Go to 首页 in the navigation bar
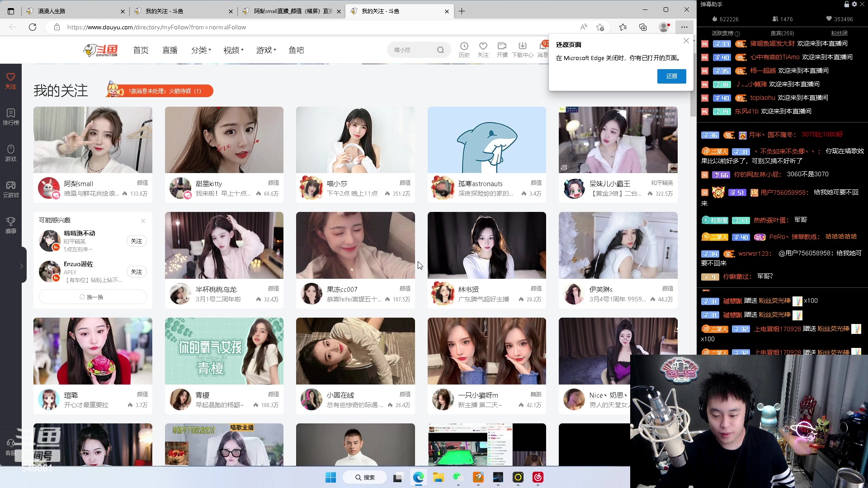This screenshot has width=868, height=488. click(141, 50)
